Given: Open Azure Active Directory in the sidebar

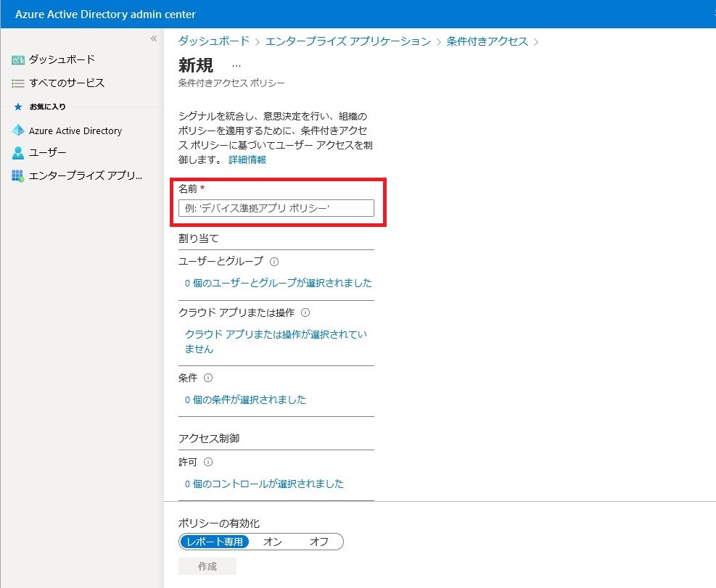Looking at the screenshot, I should pos(75,131).
